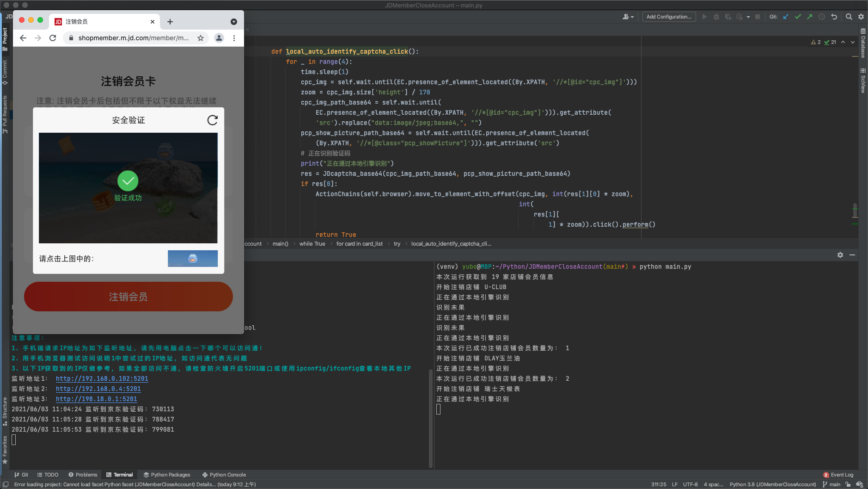Open IDE settings gear in toolbar
The image size is (868, 489).
[861, 17]
